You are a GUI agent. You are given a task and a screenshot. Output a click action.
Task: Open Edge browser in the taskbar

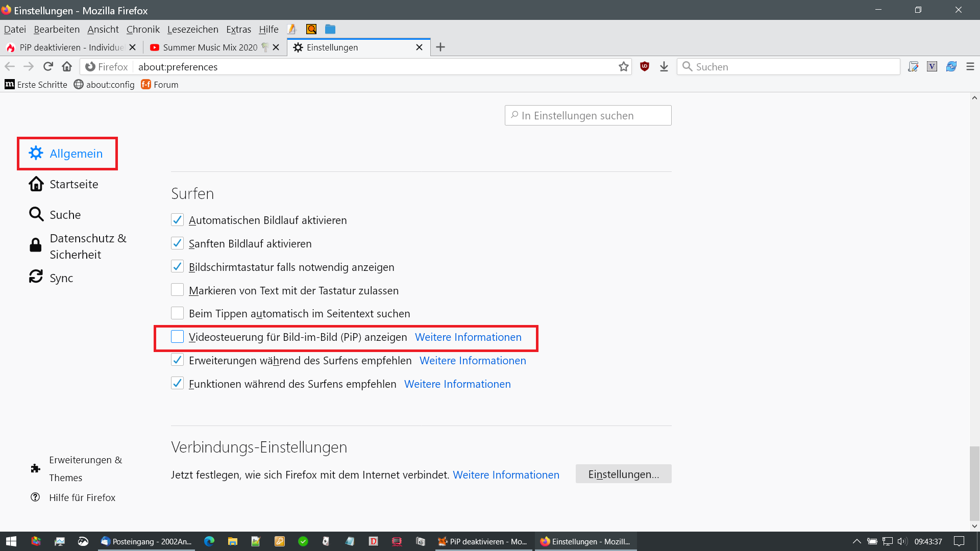(x=209, y=541)
